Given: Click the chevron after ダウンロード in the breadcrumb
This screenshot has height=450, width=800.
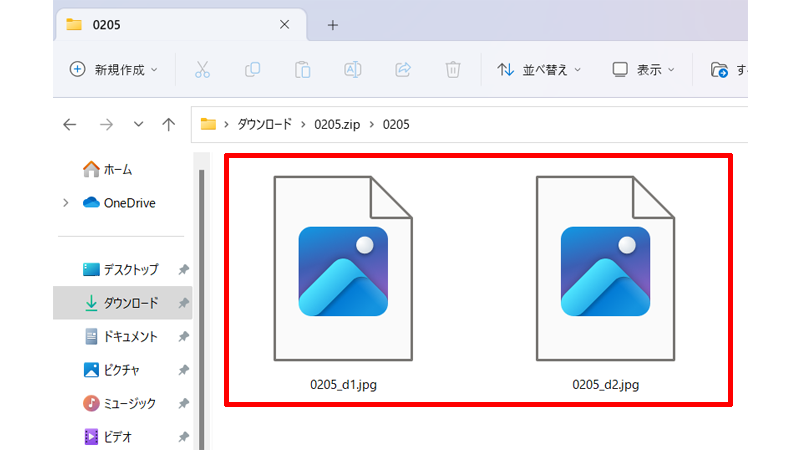Looking at the screenshot, I should 303,124.
